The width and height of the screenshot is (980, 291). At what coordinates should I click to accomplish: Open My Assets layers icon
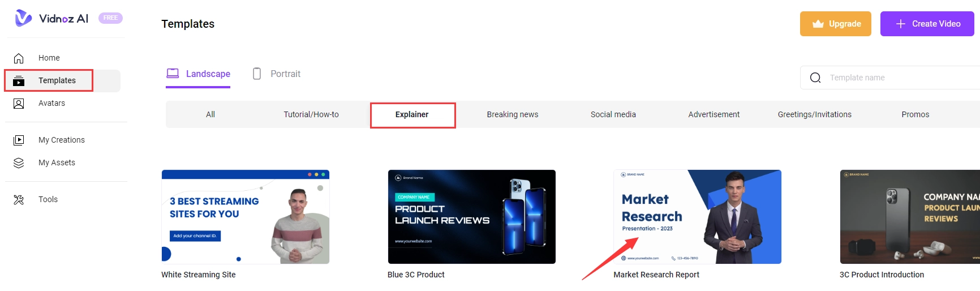pyautogui.click(x=19, y=163)
